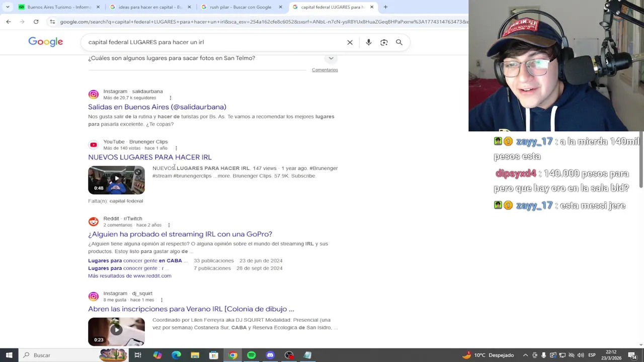This screenshot has width=644, height=362.
Task: Switch to Chrome in the taskbar
Action: click(232, 355)
